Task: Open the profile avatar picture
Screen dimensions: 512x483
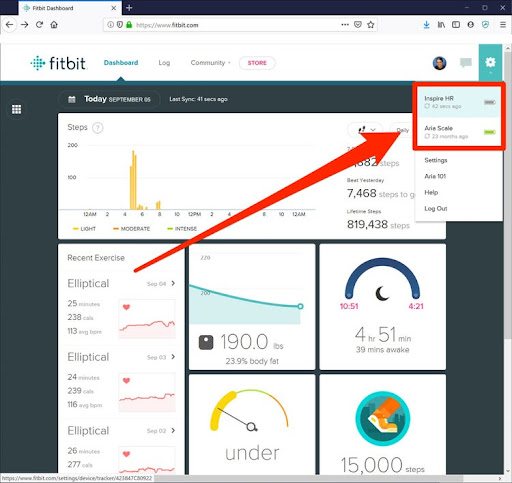Action: tap(439, 63)
